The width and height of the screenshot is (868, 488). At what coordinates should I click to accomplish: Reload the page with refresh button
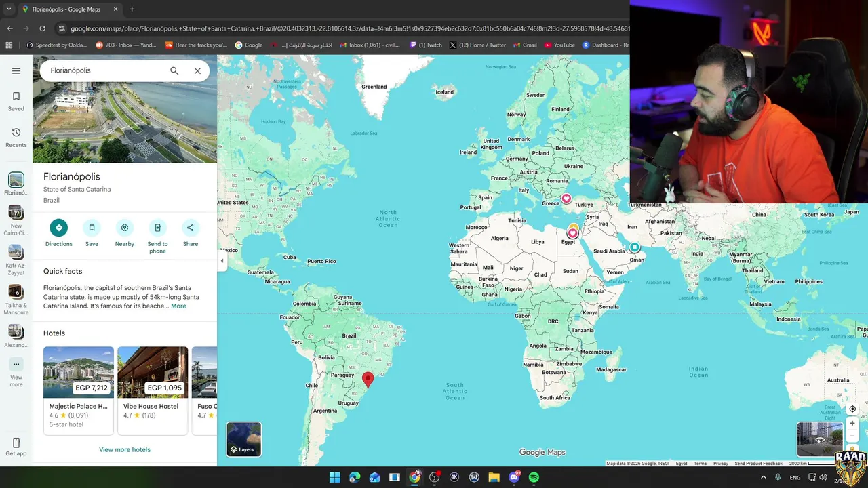click(x=42, y=28)
